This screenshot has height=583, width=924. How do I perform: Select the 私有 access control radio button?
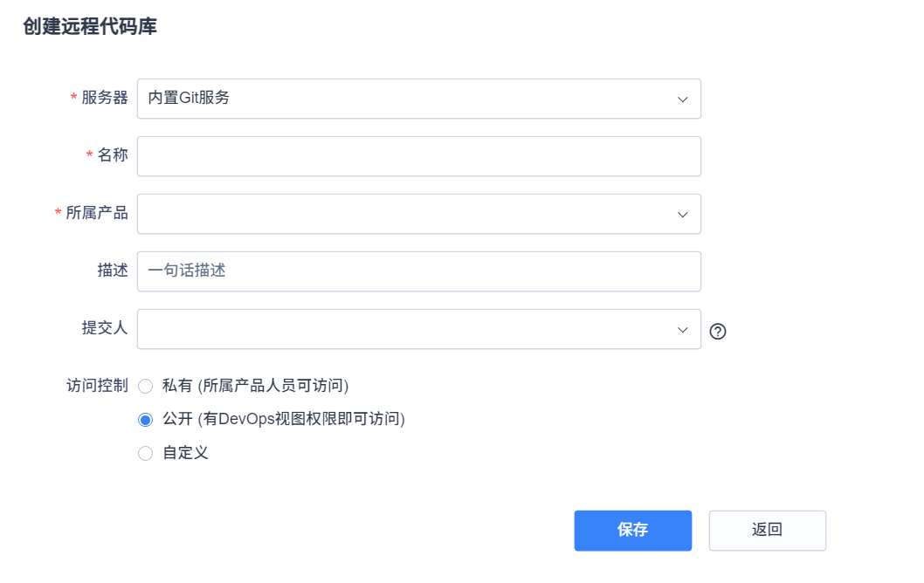[x=146, y=386]
